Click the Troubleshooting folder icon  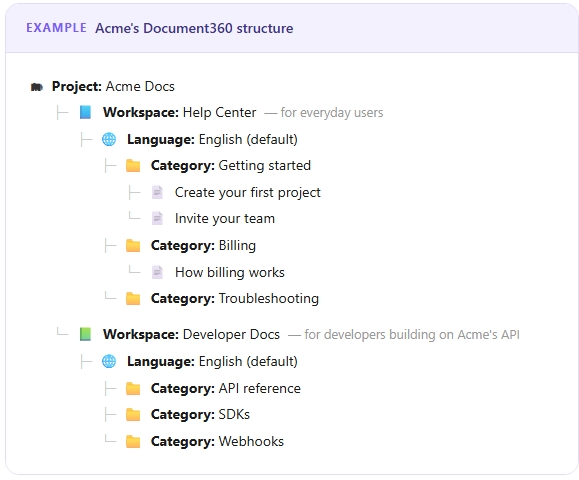click(x=133, y=299)
